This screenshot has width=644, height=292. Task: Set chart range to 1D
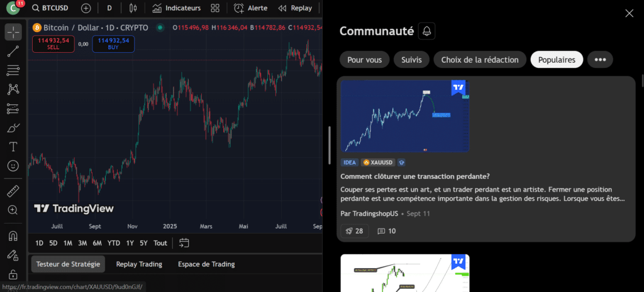(39, 243)
